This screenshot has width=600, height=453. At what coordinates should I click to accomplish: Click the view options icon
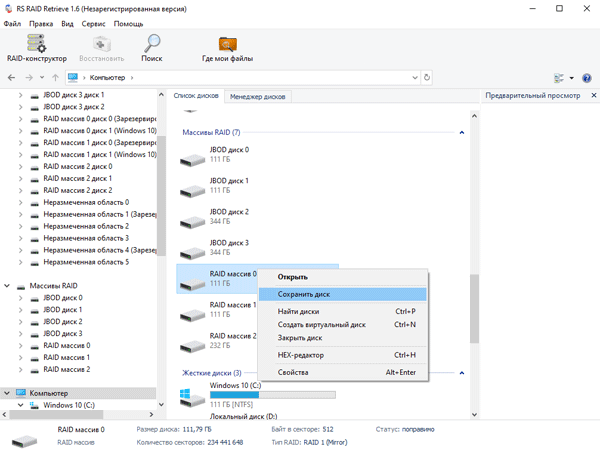tap(559, 78)
